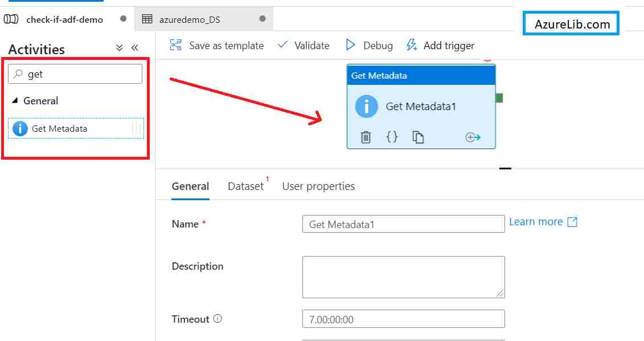Click the search activities field containing 'get'
Screen dimensions: 644x341
pyautogui.click(x=75, y=74)
